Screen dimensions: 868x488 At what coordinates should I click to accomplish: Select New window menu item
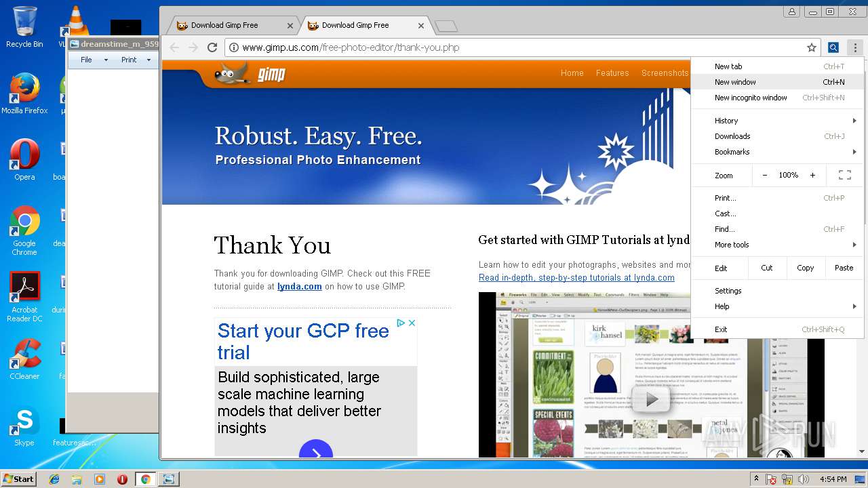(778, 82)
